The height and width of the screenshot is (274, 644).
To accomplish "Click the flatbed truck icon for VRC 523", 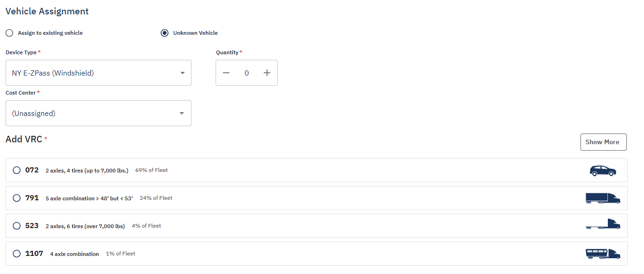I will (x=603, y=226).
